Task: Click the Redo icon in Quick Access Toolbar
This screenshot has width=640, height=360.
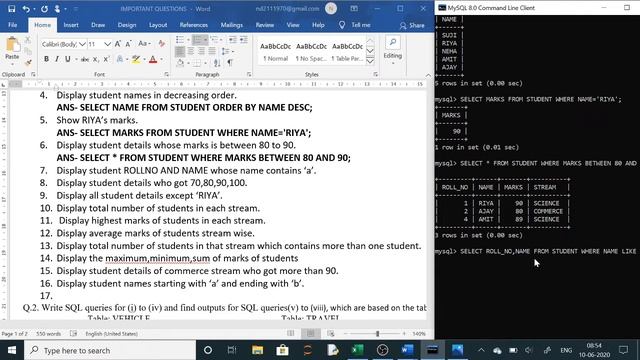Action: click(44, 9)
